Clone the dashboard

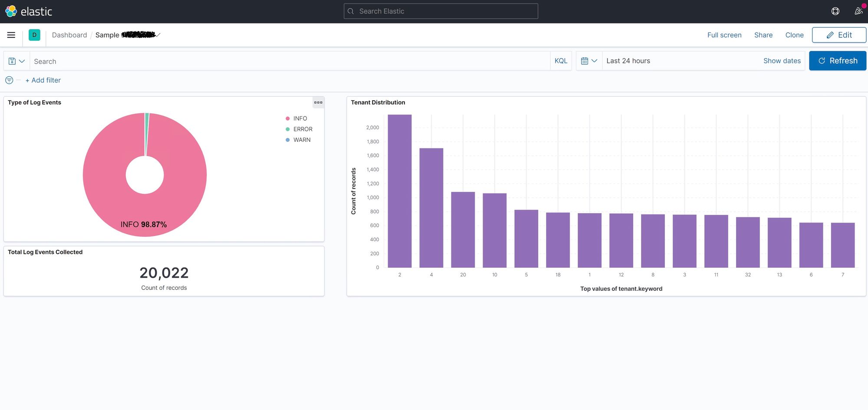pos(794,35)
